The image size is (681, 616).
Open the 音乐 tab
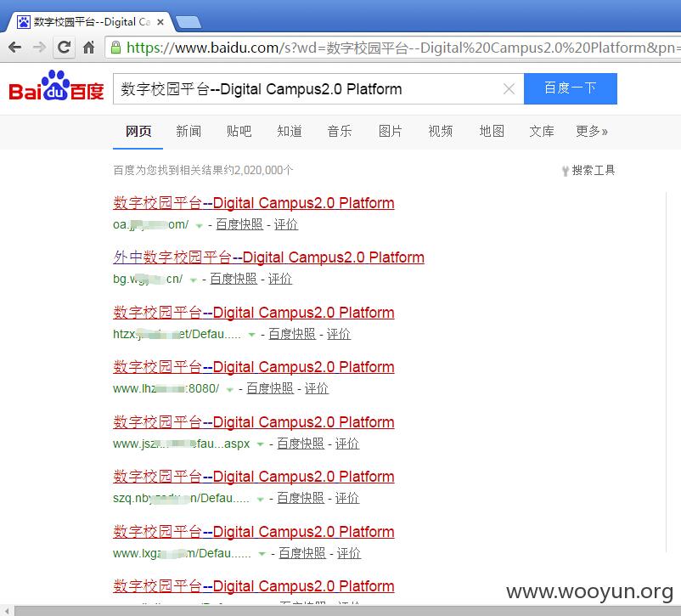coord(340,131)
